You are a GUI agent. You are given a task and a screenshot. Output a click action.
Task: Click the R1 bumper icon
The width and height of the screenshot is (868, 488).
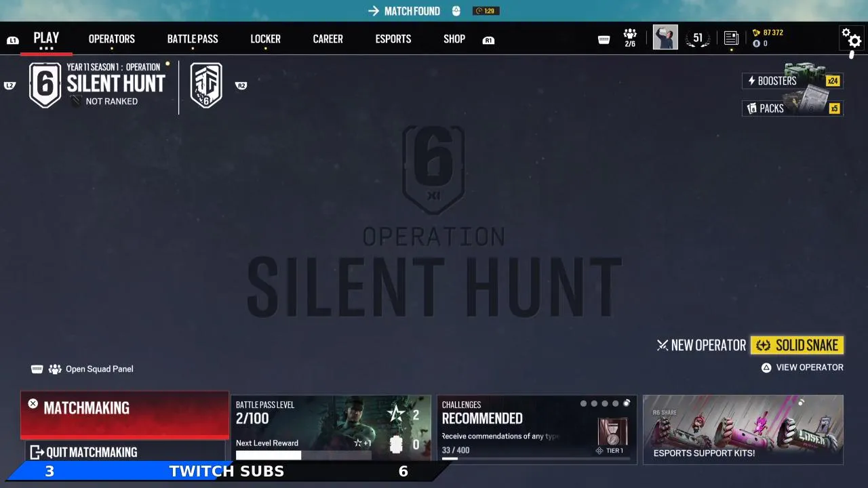pyautogui.click(x=488, y=41)
